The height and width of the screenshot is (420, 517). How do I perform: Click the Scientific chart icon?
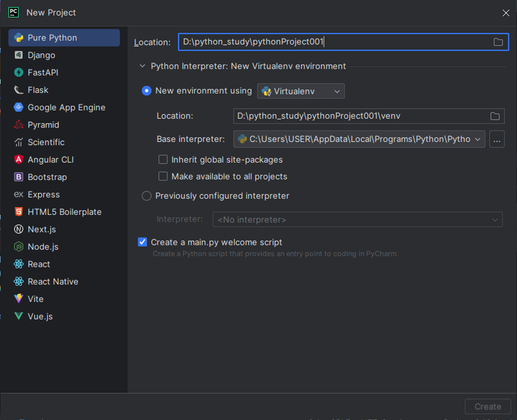coord(19,142)
